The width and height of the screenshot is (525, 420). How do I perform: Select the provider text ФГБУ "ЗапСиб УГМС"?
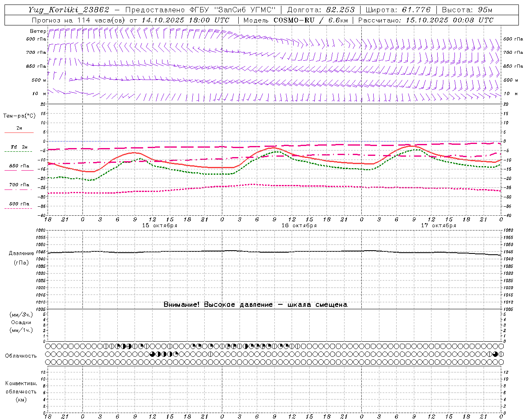pyautogui.click(x=233, y=10)
